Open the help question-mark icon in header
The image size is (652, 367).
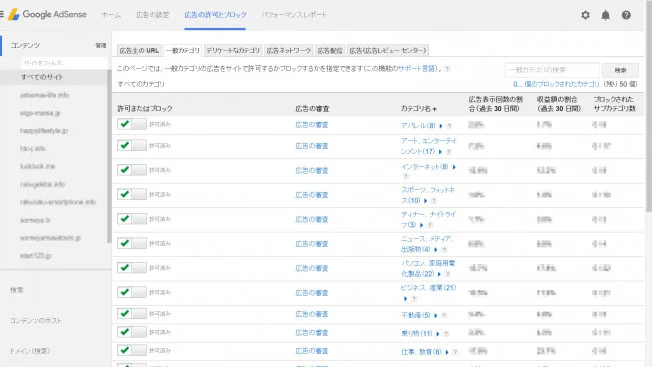(626, 15)
